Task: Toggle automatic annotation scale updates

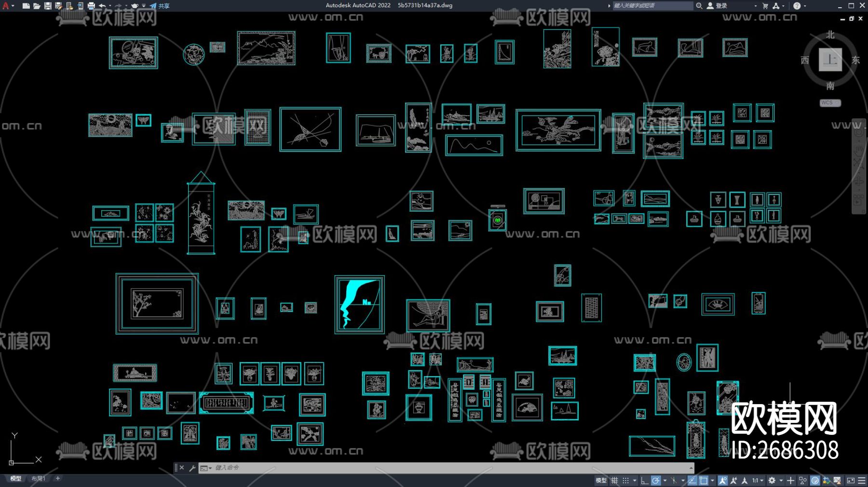Action: 733,480
